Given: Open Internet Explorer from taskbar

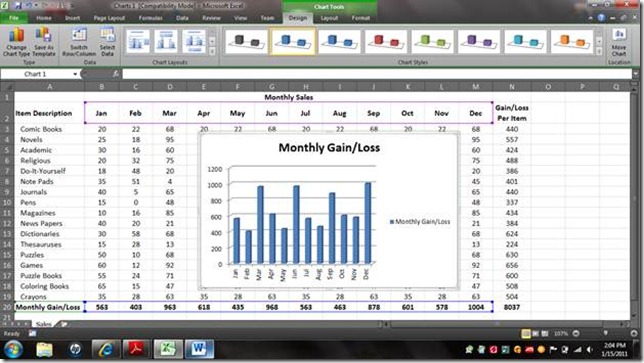Looking at the screenshot, I should 106,350.
